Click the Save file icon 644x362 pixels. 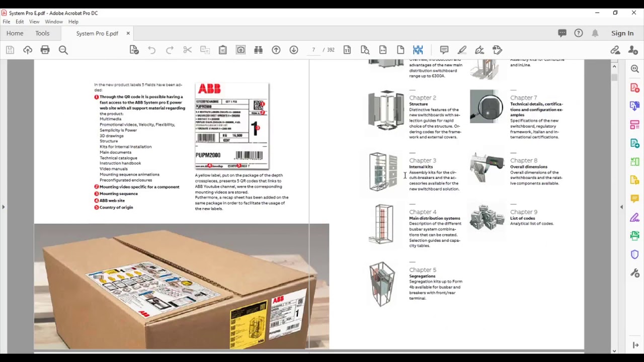tap(10, 50)
